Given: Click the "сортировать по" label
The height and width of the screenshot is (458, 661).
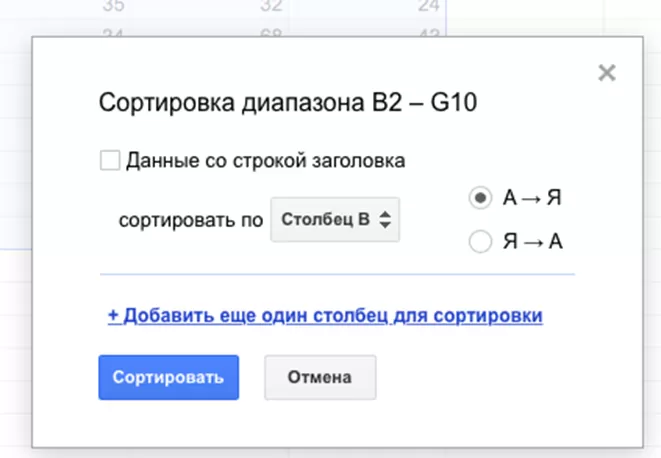Looking at the screenshot, I should click(190, 219).
